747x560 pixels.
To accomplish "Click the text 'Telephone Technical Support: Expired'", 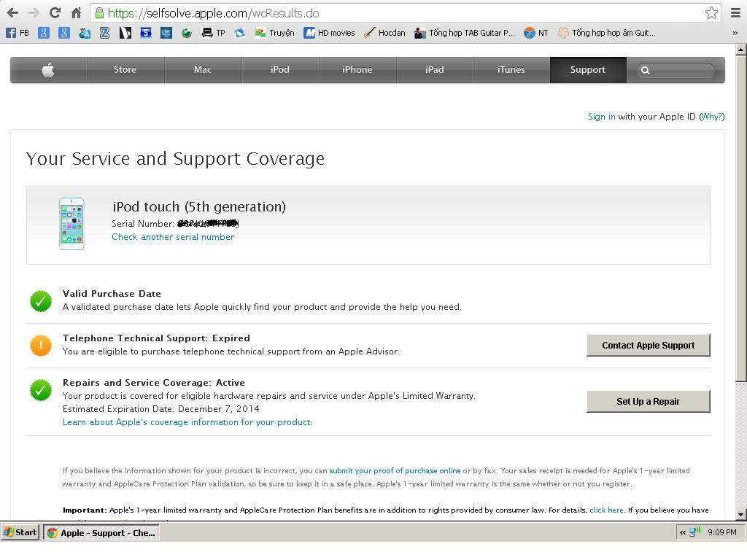I will [156, 338].
